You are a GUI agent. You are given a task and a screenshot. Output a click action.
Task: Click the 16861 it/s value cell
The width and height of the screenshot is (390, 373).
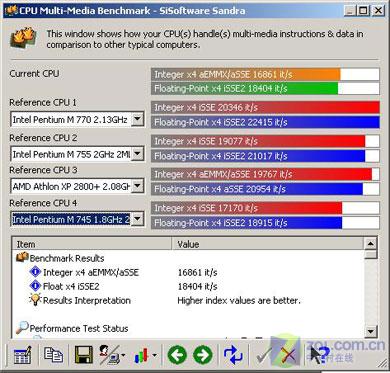tap(197, 272)
